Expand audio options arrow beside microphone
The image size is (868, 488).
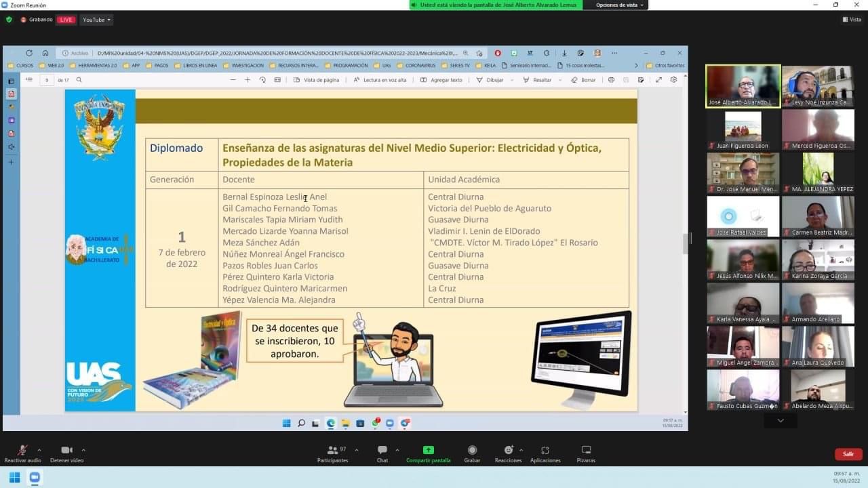[x=39, y=449]
